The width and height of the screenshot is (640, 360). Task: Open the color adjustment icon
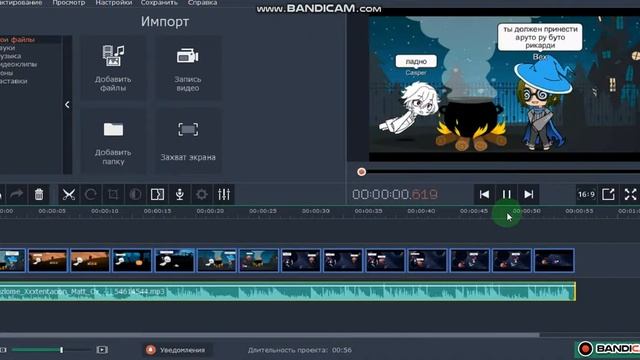tap(135, 194)
